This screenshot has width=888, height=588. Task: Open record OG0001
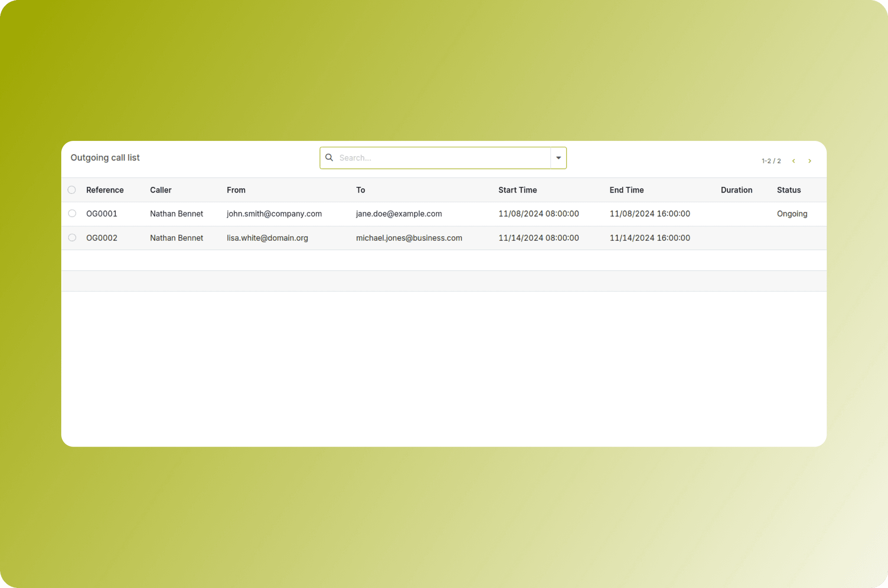tap(102, 214)
